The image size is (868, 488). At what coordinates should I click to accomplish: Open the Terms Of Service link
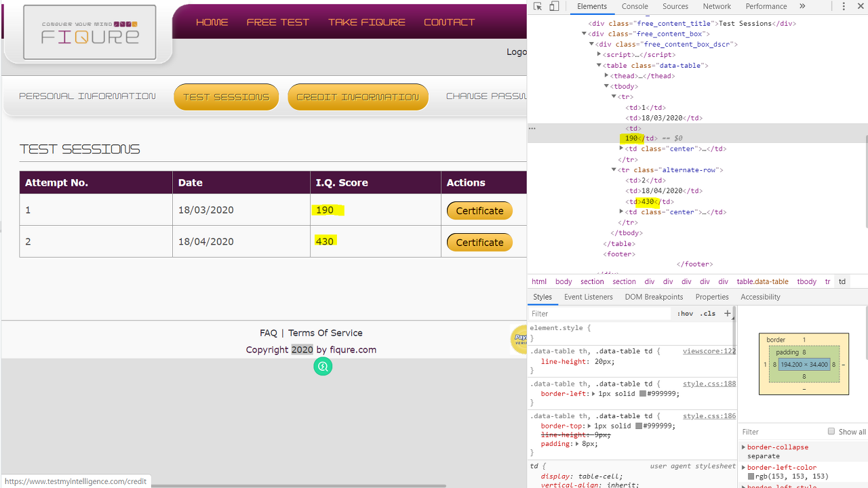point(325,333)
